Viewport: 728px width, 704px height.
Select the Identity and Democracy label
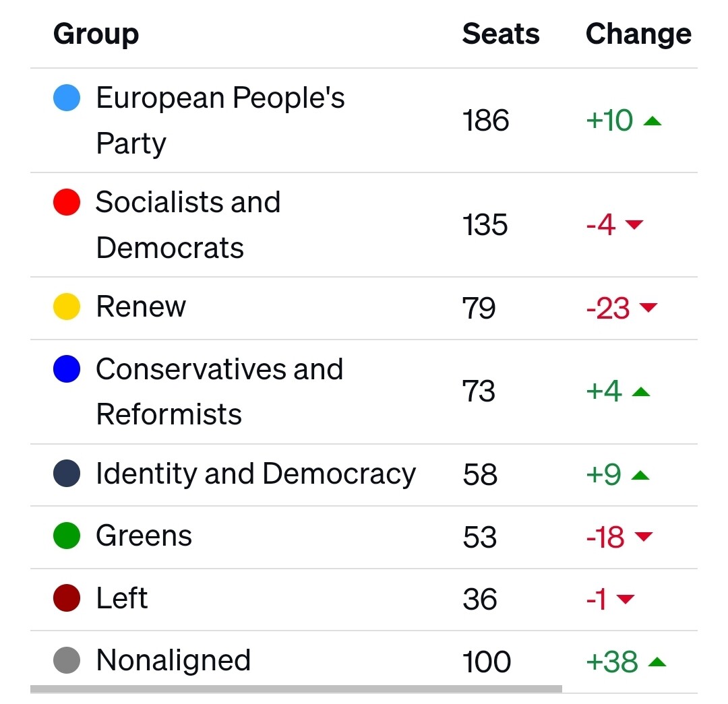click(x=256, y=474)
